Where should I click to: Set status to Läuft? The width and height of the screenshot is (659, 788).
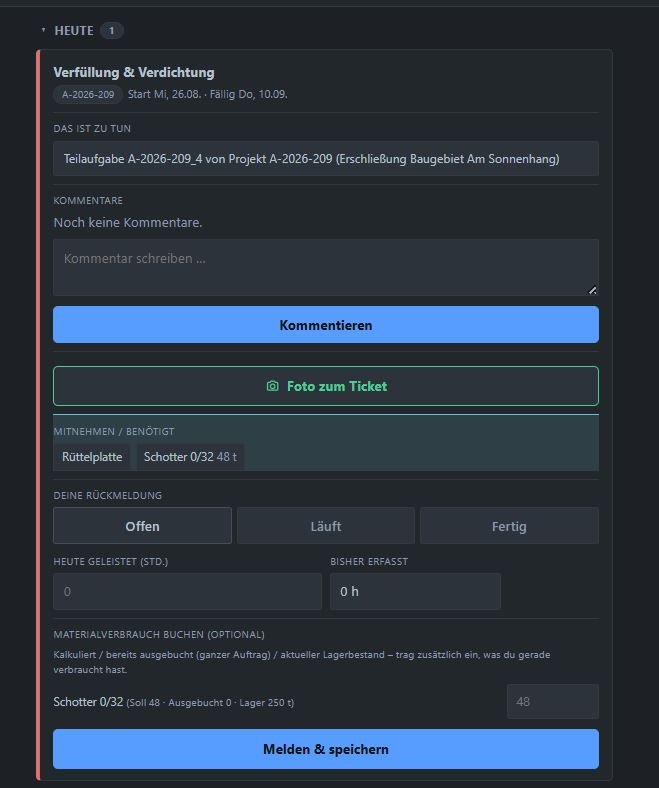(326, 526)
